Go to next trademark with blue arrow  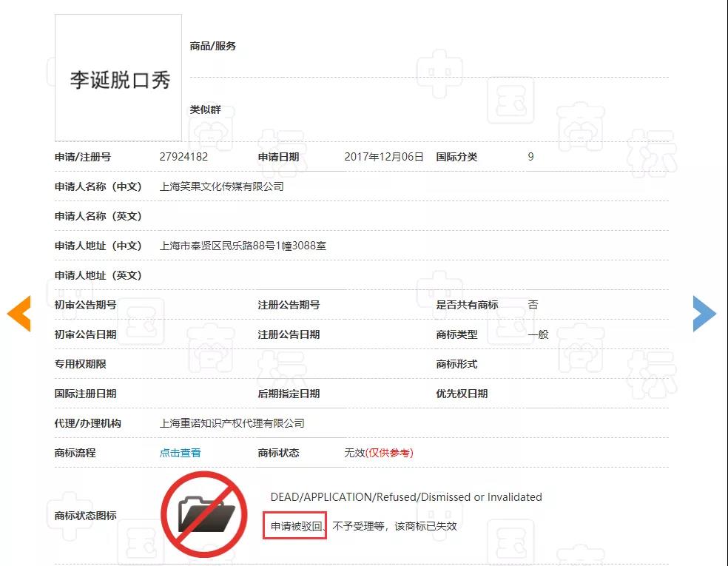point(704,314)
